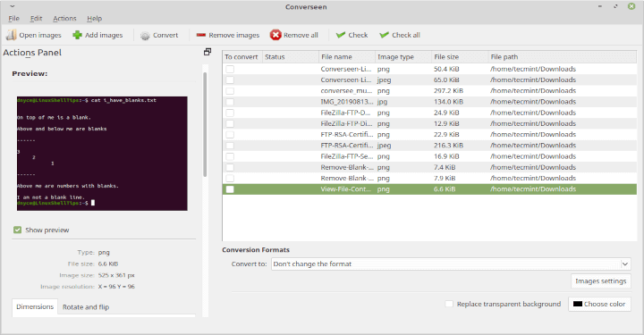Click the View-File-Cont file name
Screen dimensions: 644x335
pos(346,189)
